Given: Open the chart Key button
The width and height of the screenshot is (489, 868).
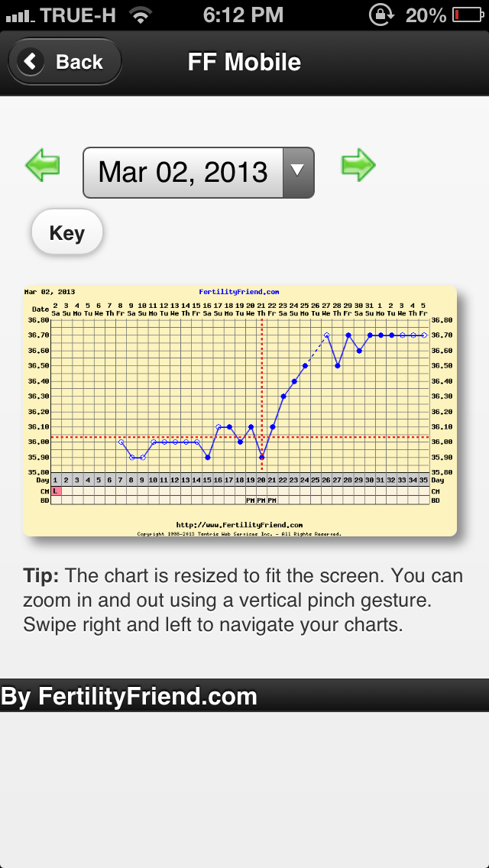Looking at the screenshot, I should [66, 233].
